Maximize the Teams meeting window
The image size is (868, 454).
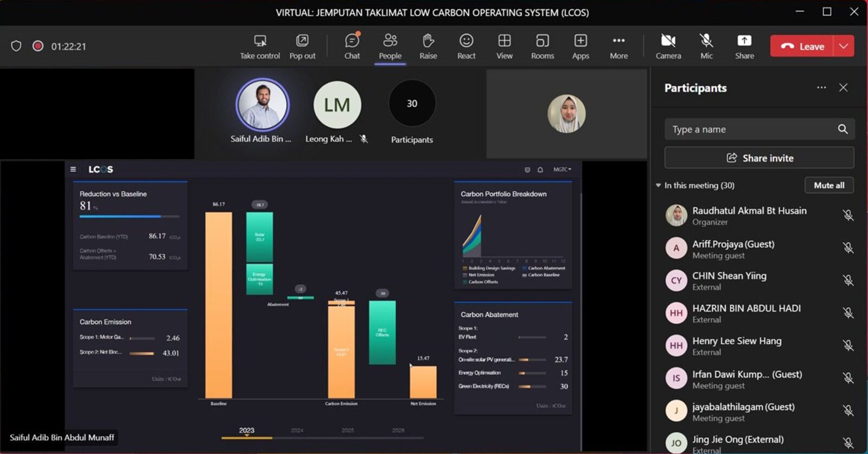point(827,11)
